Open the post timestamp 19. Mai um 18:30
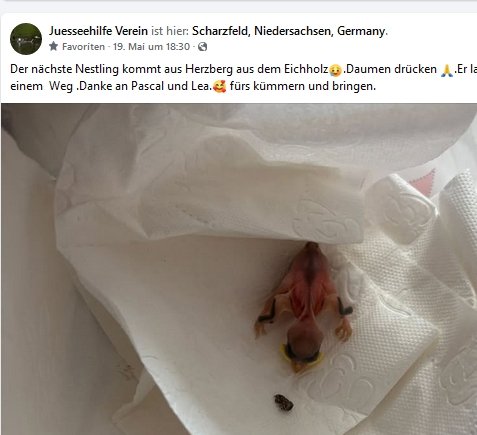Screen dimensions: 477x435 [x=151, y=47]
